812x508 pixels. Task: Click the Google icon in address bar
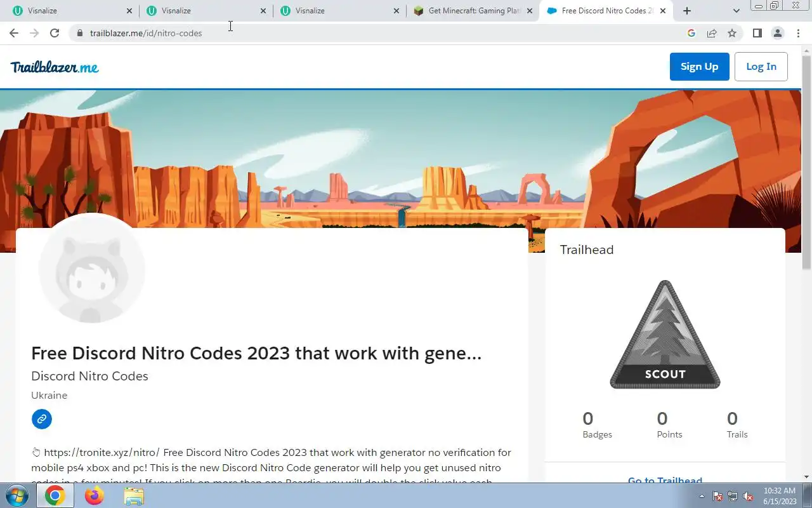pyautogui.click(x=691, y=33)
